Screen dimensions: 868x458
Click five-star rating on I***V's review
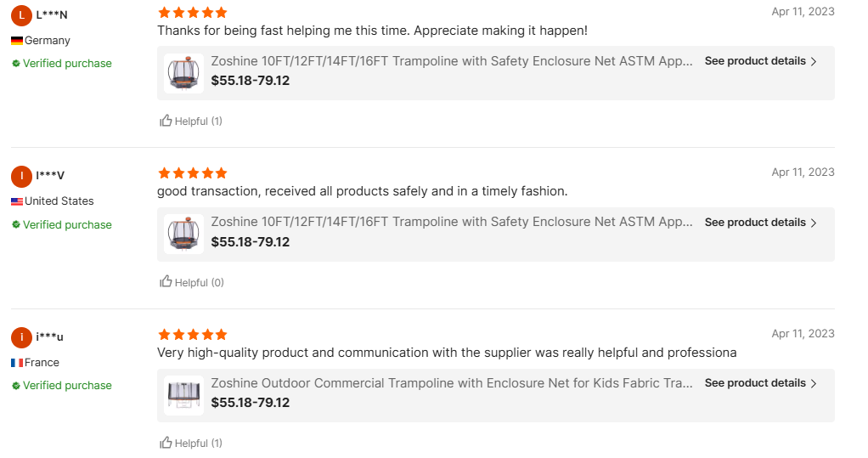coord(193,173)
